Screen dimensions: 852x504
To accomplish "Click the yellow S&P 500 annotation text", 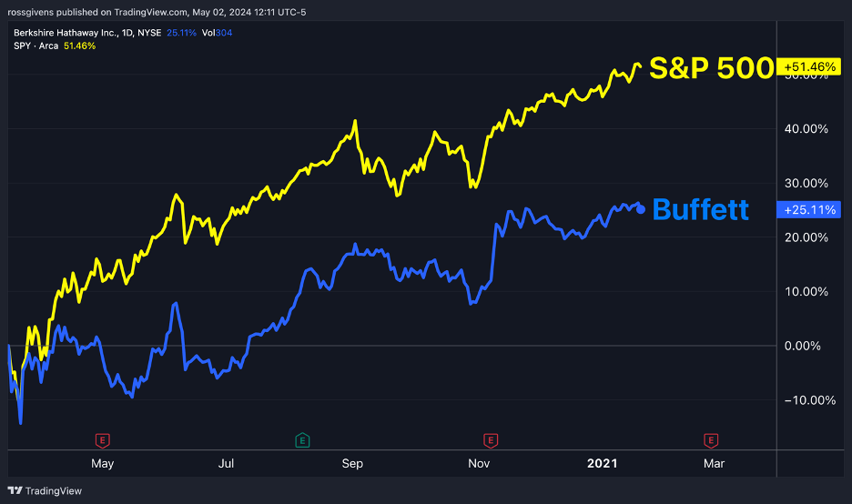I will (x=711, y=68).
